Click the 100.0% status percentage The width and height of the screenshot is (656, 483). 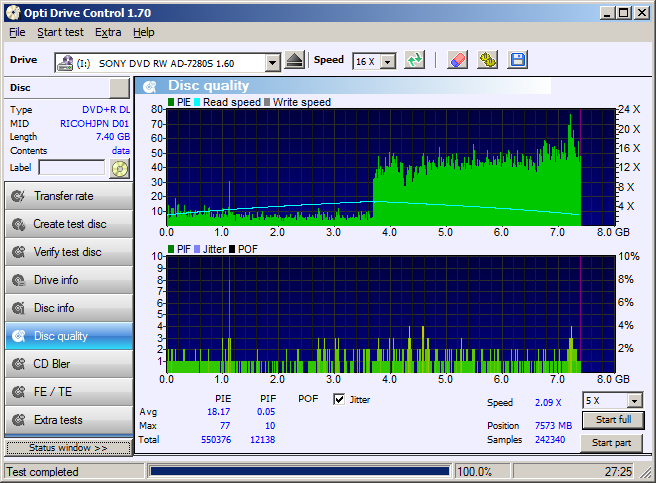(474, 472)
